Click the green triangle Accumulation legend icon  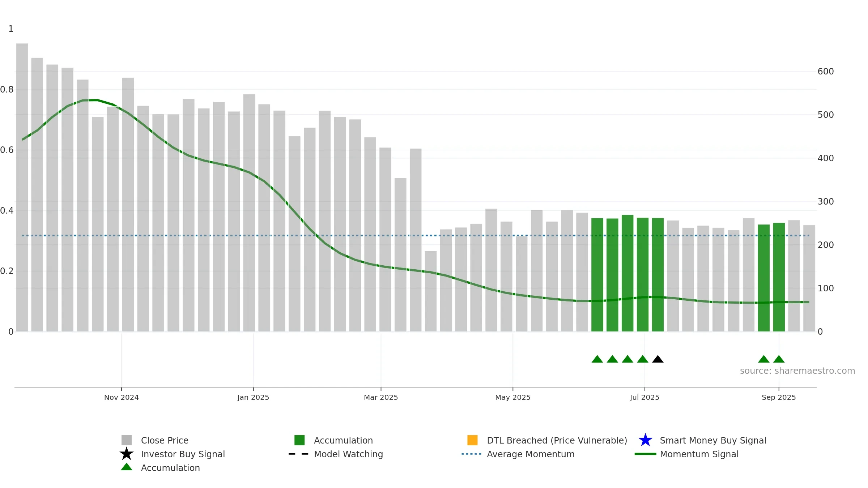coord(127,467)
